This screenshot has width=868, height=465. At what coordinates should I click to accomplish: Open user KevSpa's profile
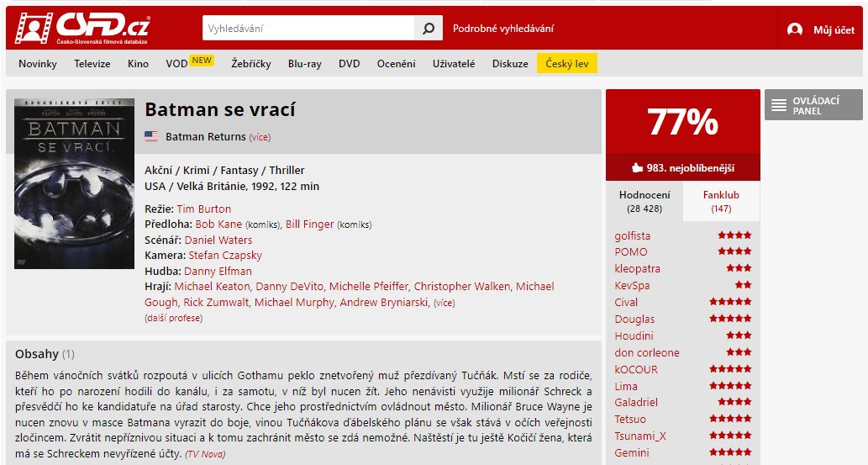[632, 286]
